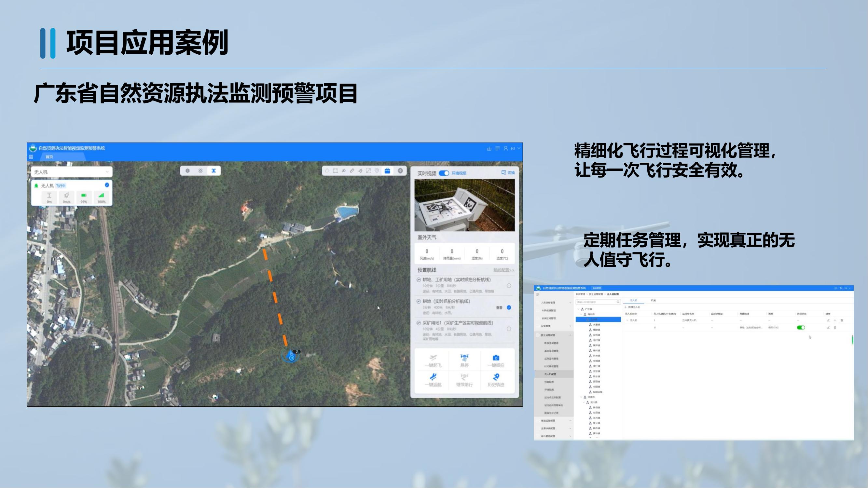This screenshot has height=488, width=868.
Task: Select the drone mode icon in top map toolbar
Action: pyautogui.click(x=213, y=171)
